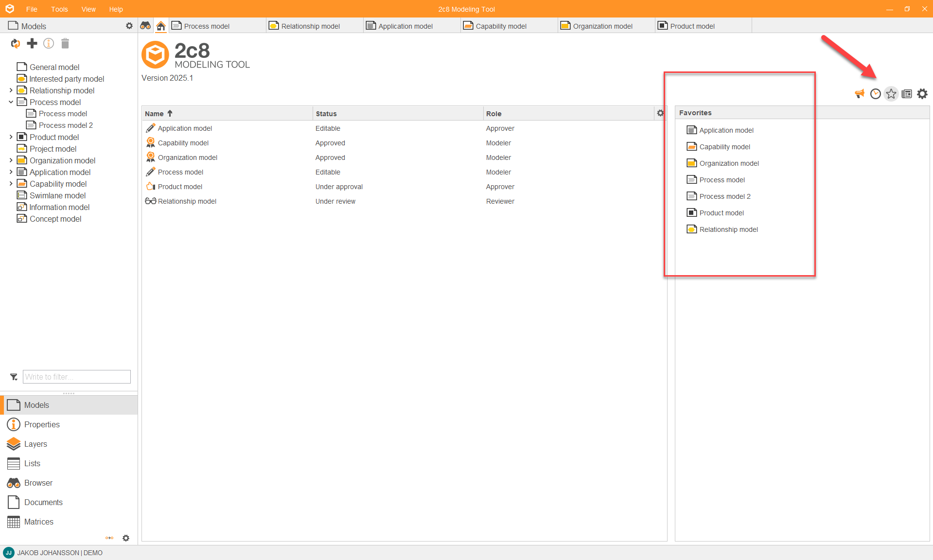Open the View menu
Viewport: 933px width, 560px height.
[88, 9]
